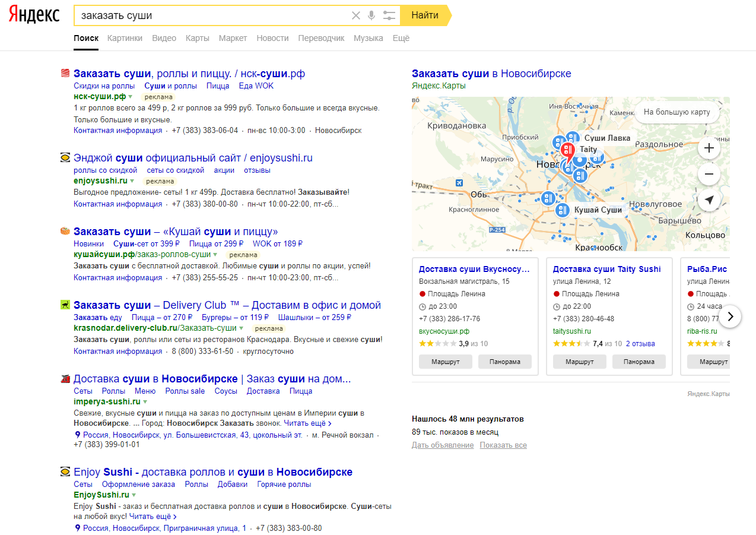Switch to the Музыка tab
Viewport: 756px width, 535px height.
point(369,38)
